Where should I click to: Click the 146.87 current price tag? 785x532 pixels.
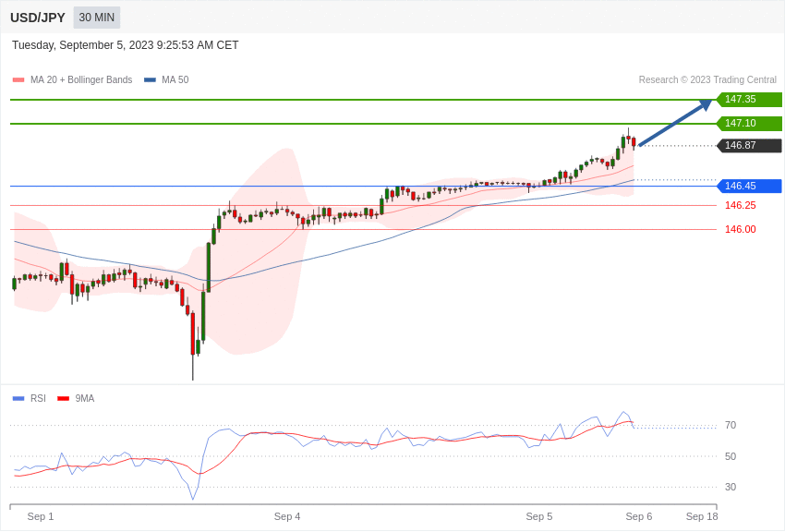coord(749,146)
